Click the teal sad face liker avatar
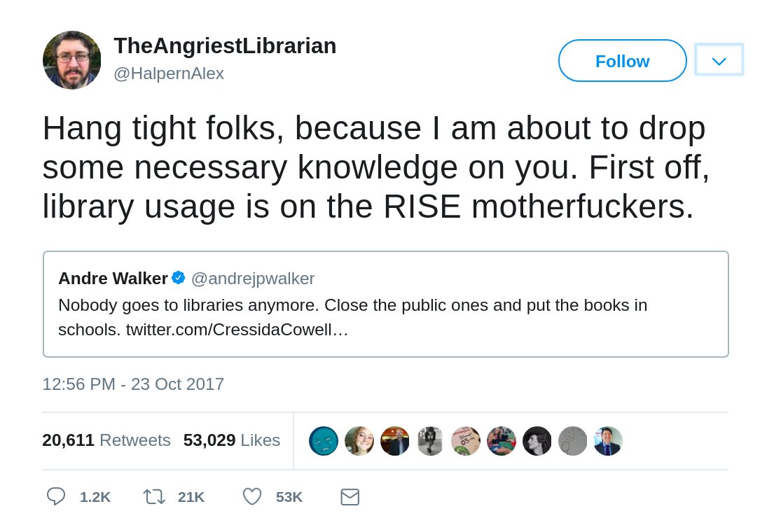The height and width of the screenshot is (532, 767). (324, 441)
